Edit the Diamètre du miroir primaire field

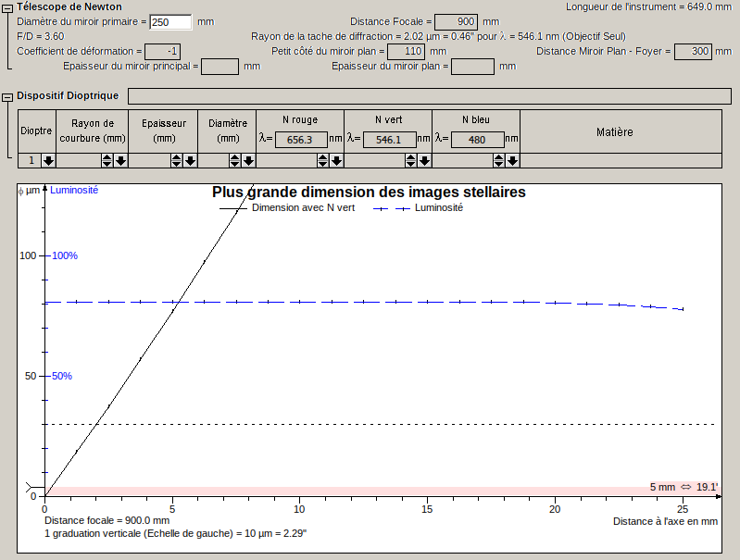click(170, 22)
